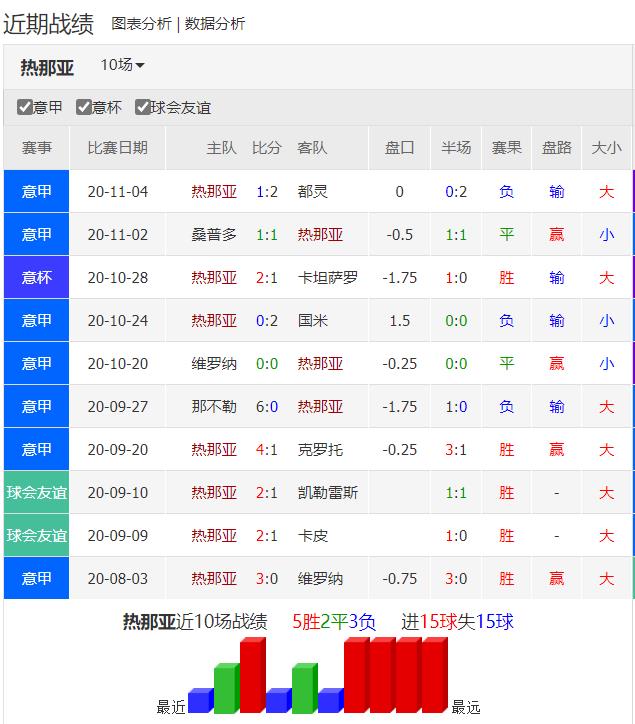Image resolution: width=635 pixels, height=724 pixels.
Task: Uncheck the 意甲 league filter checkbox
Action: point(25,108)
